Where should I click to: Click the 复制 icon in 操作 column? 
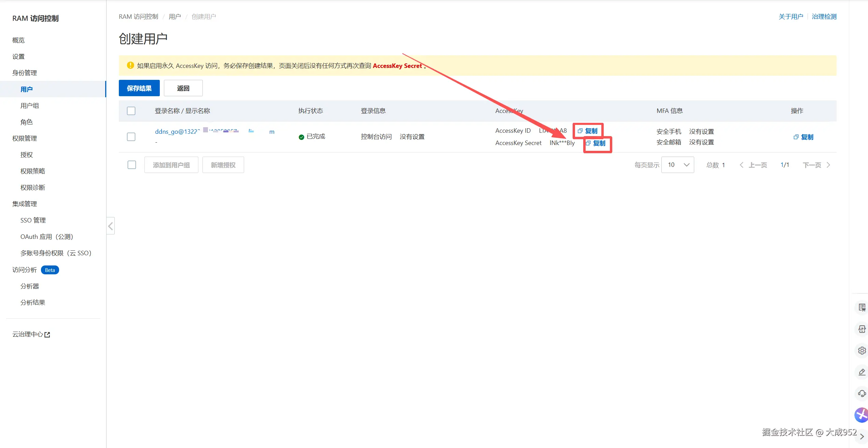[803, 137]
